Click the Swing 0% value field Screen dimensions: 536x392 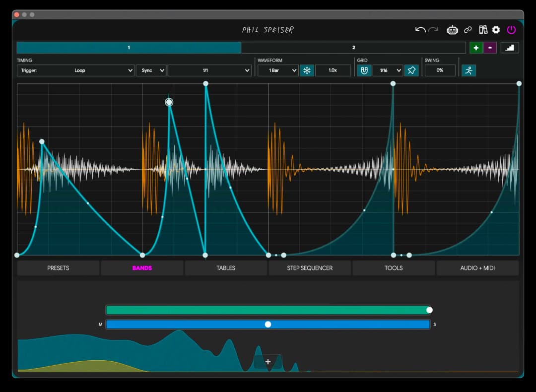tap(440, 70)
